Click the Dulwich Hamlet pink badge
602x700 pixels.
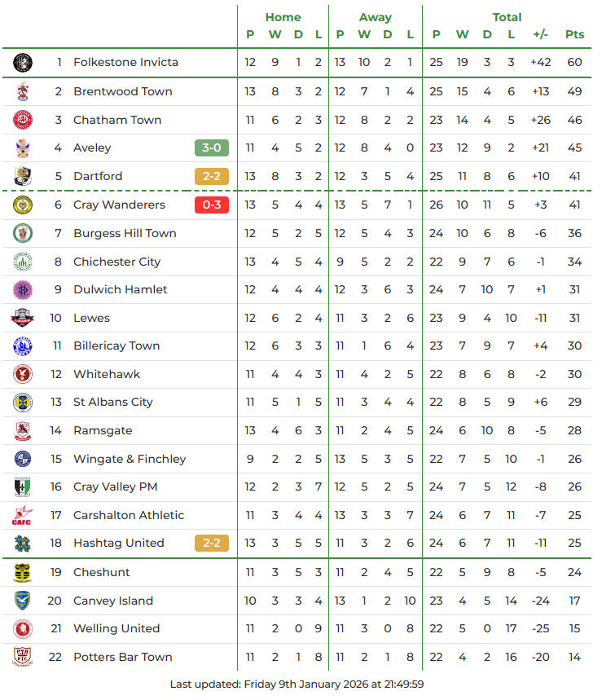click(x=23, y=289)
